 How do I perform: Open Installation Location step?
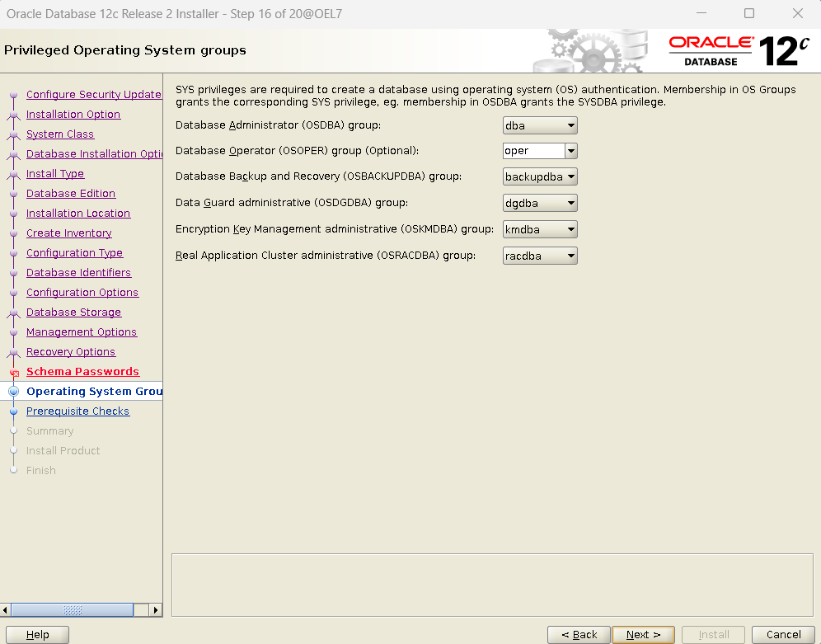78,213
